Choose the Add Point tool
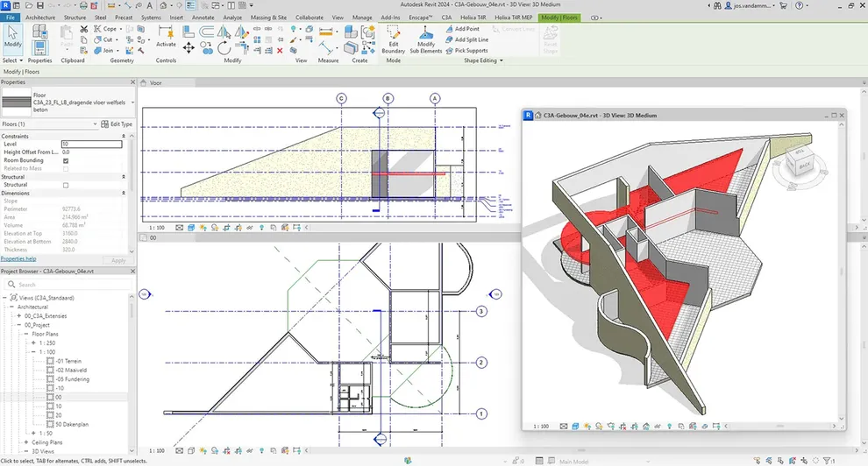The height and width of the screenshot is (466, 868). point(462,29)
